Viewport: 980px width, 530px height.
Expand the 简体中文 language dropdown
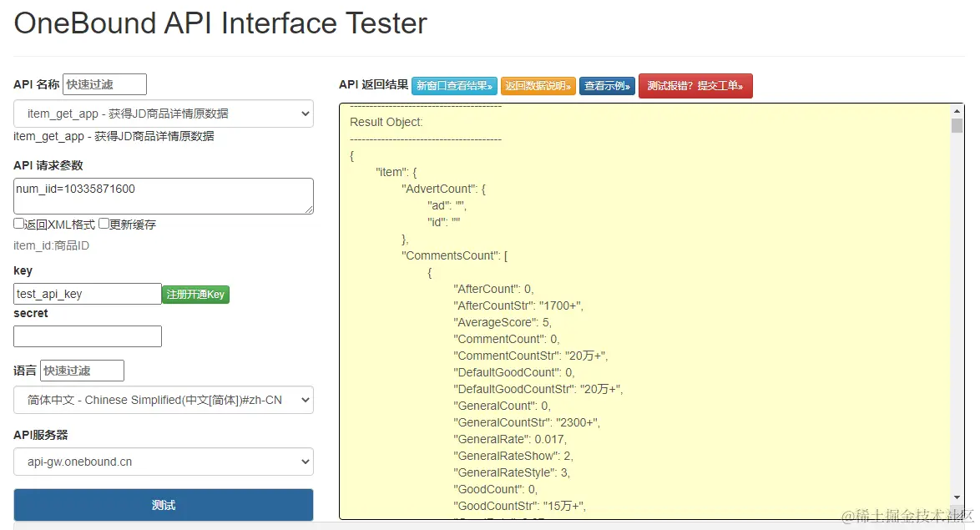tap(164, 400)
